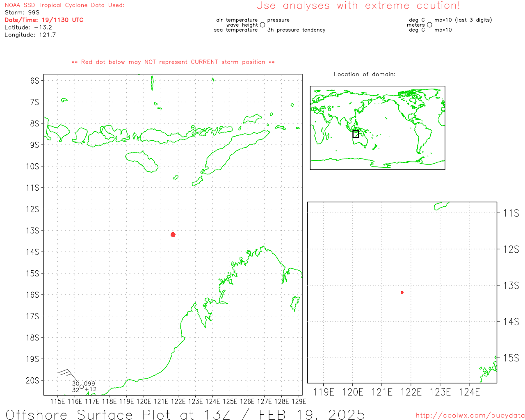Click the '13S' latitude label on main map
The image size is (525, 420).
click(32, 231)
